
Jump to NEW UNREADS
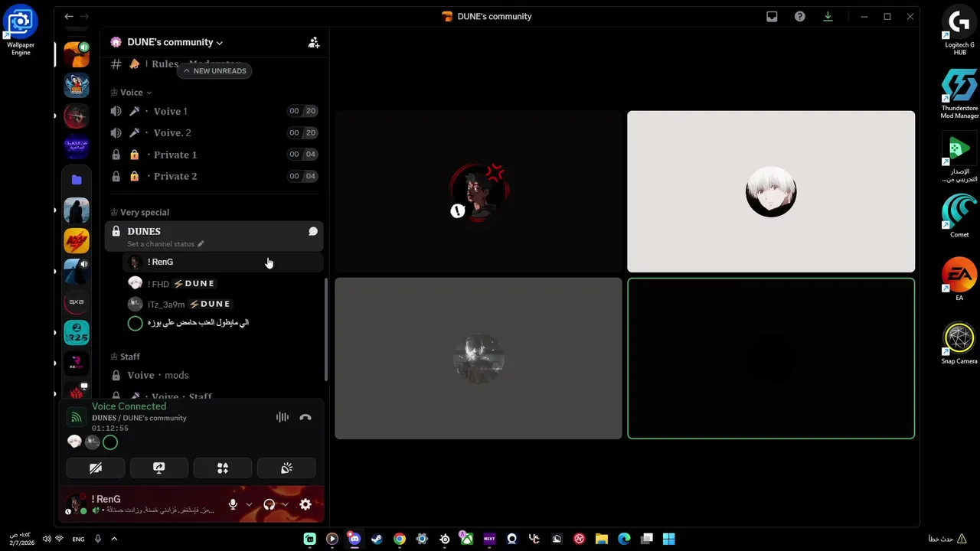tap(214, 70)
